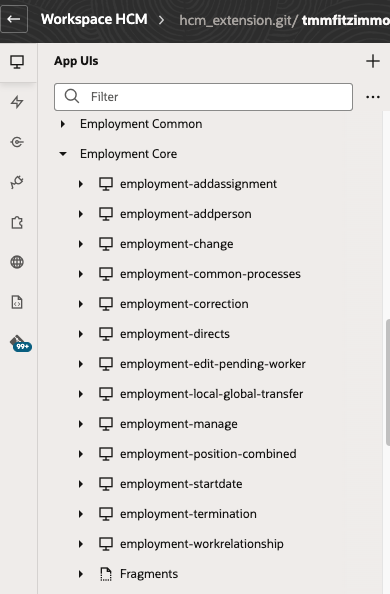Open the plug-shaped connections tab
Viewport: 390px width, 594px height.
click(17, 182)
